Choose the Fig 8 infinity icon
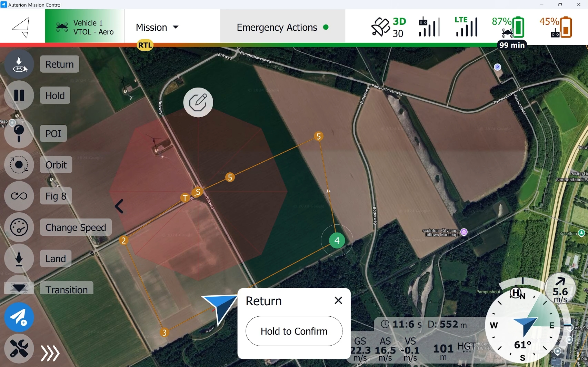588x367 pixels. click(x=19, y=196)
